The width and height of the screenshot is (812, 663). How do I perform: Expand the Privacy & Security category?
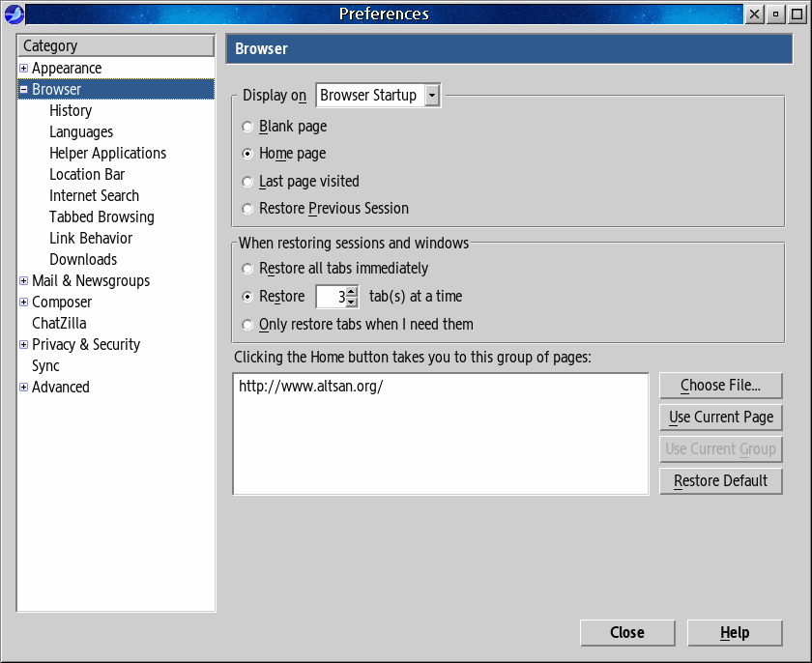[24, 345]
